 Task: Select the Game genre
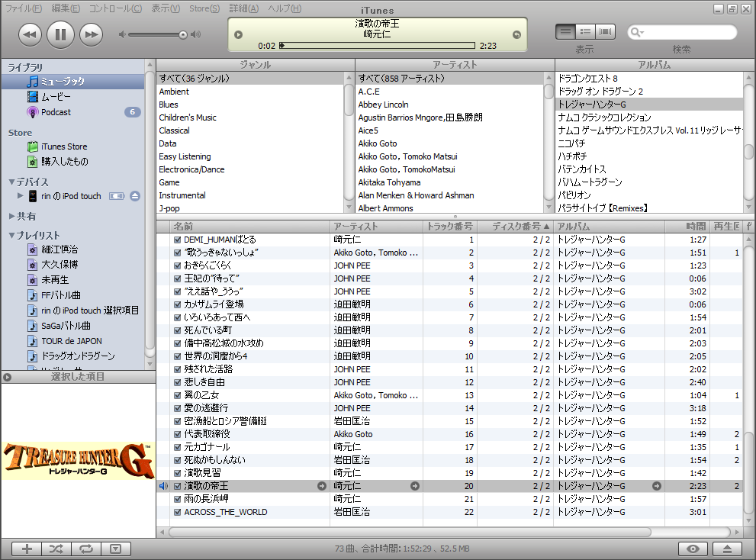(x=251, y=182)
